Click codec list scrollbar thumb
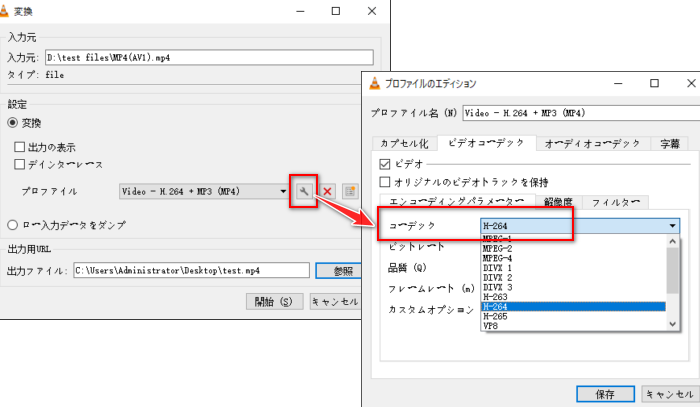This screenshot has width=700, height=407. (x=672, y=270)
